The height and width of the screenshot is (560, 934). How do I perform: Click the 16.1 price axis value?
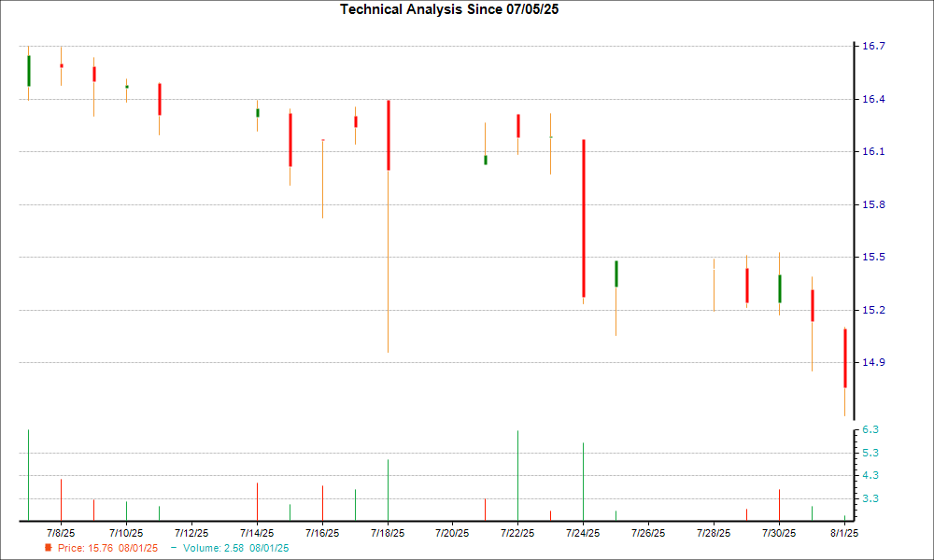pos(874,152)
